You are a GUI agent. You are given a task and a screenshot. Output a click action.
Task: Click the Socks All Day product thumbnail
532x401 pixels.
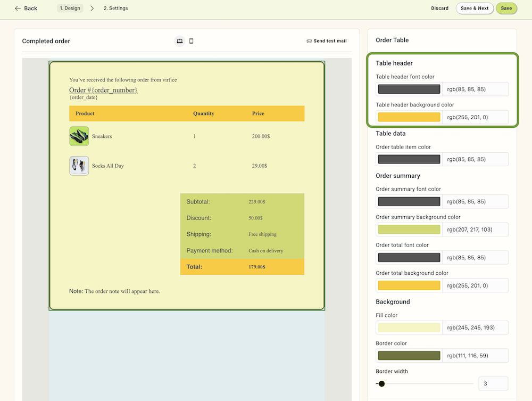click(x=79, y=166)
